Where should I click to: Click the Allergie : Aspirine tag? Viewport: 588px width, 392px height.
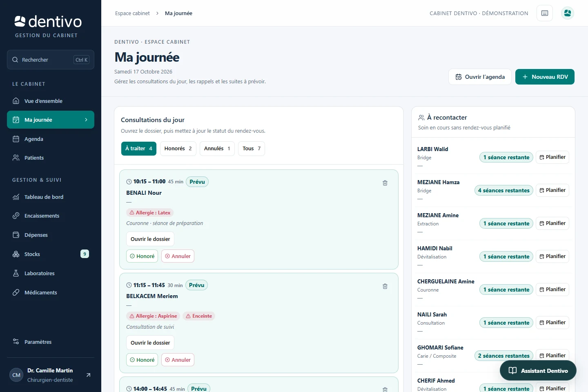point(153,316)
